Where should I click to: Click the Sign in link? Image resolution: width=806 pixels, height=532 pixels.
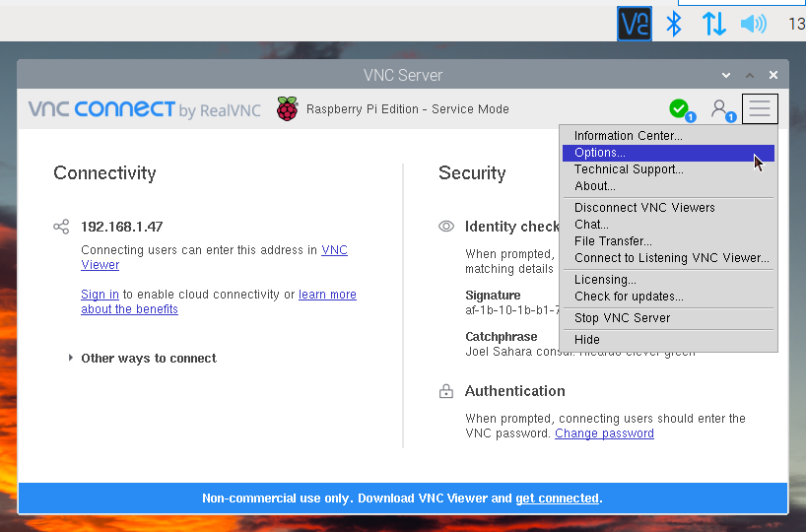pyautogui.click(x=100, y=295)
